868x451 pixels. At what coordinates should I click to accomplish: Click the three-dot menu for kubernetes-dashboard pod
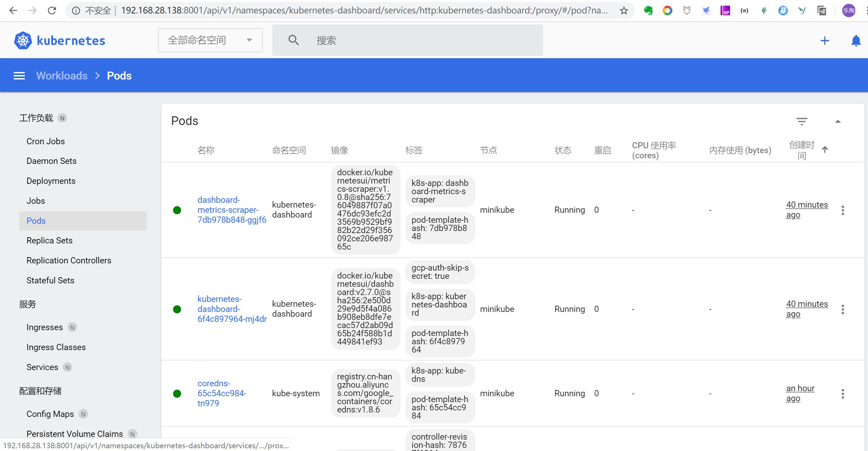tap(842, 309)
